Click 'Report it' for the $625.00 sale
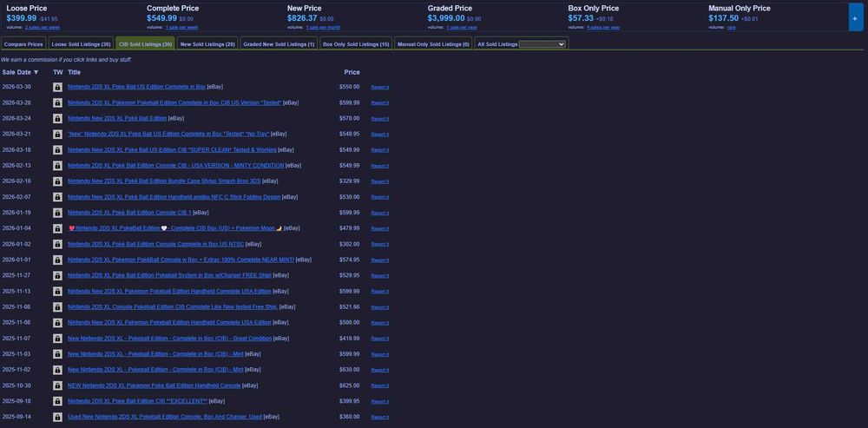 (380, 385)
